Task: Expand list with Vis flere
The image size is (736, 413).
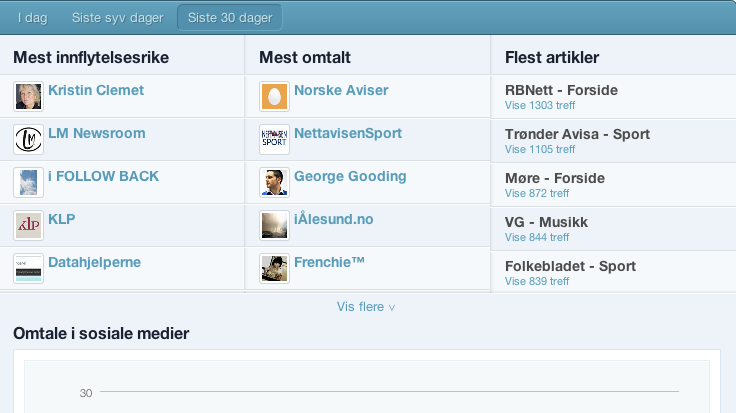Action: [x=365, y=307]
